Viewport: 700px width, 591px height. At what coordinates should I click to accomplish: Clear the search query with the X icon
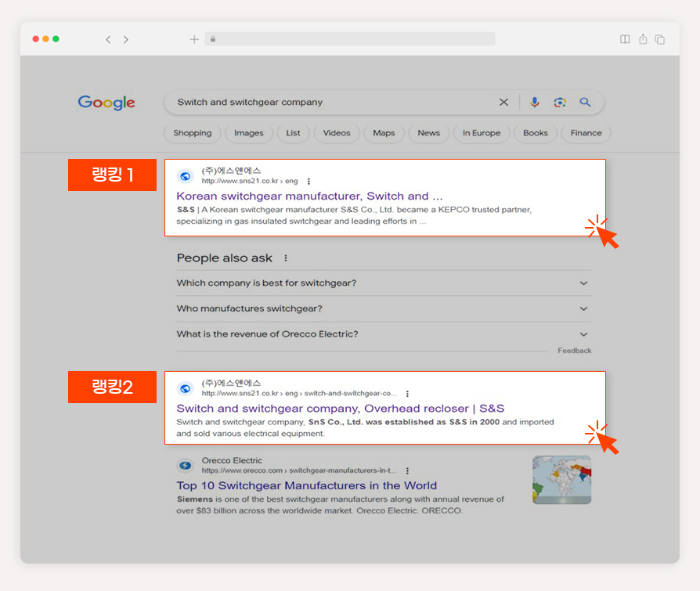point(503,103)
